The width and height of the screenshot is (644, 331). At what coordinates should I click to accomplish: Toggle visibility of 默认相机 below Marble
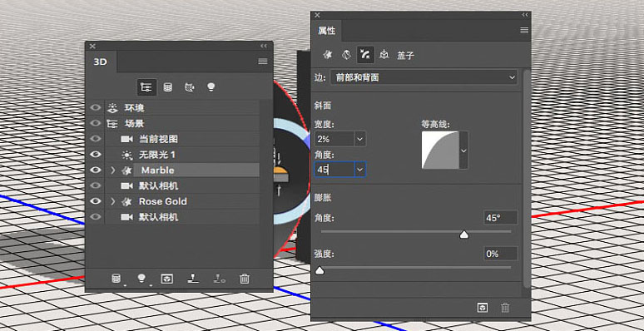pyautogui.click(x=96, y=185)
